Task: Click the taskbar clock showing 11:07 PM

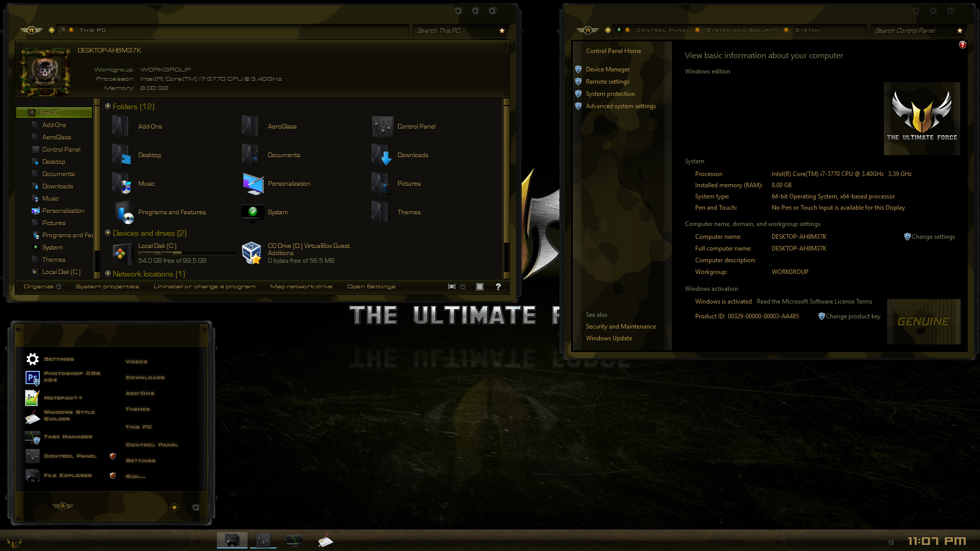Action: 937,541
